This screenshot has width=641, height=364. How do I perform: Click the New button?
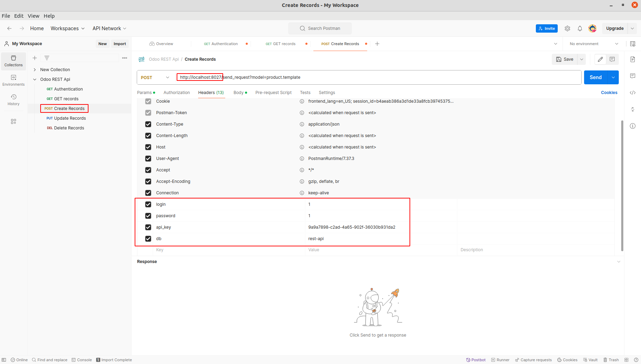coord(102,44)
